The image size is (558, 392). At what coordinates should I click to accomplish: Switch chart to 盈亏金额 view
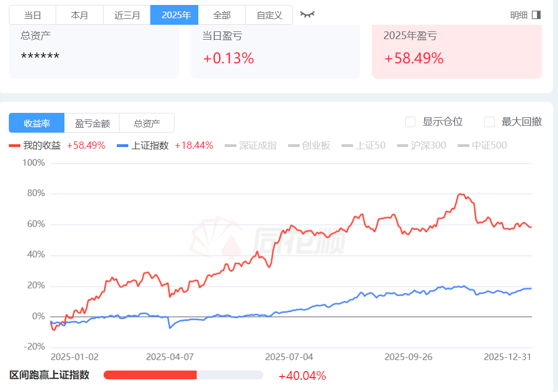click(x=92, y=123)
